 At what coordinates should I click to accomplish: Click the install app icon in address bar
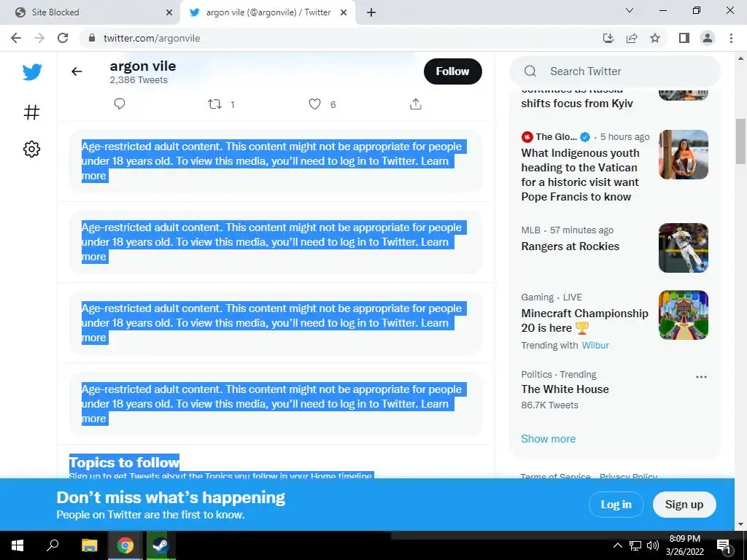click(608, 38)
